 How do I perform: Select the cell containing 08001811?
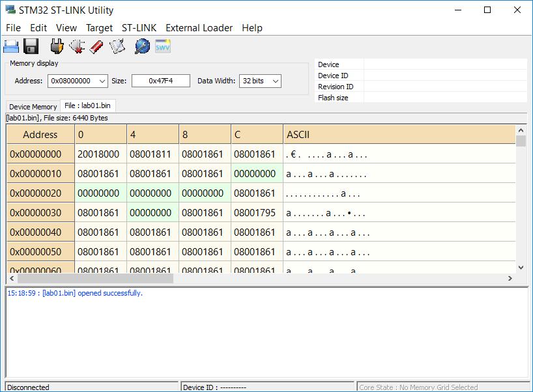(x=153, y=154)
